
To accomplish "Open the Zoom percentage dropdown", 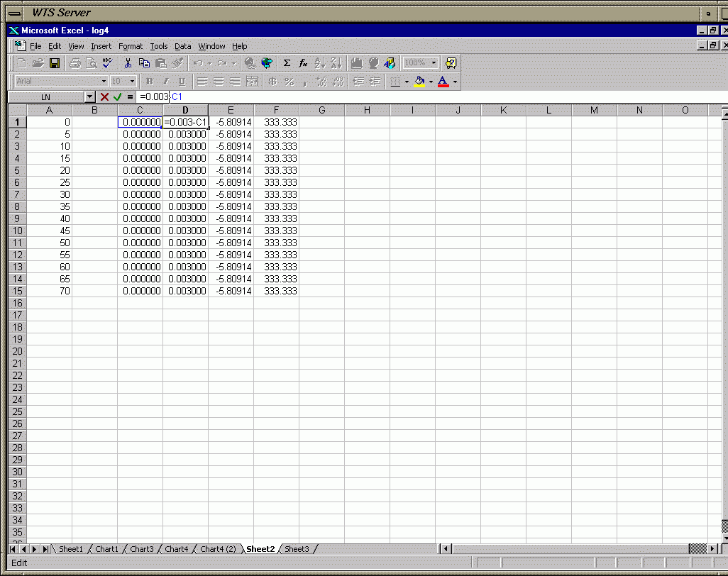I will pos(434,63).
